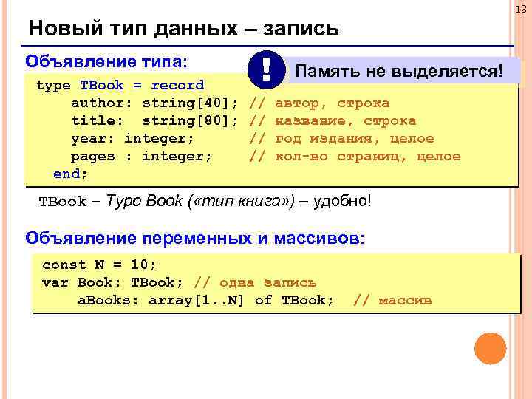The image size is (532, 399).
Task: Click the code line "const N = 10;"
Action: 99,265
